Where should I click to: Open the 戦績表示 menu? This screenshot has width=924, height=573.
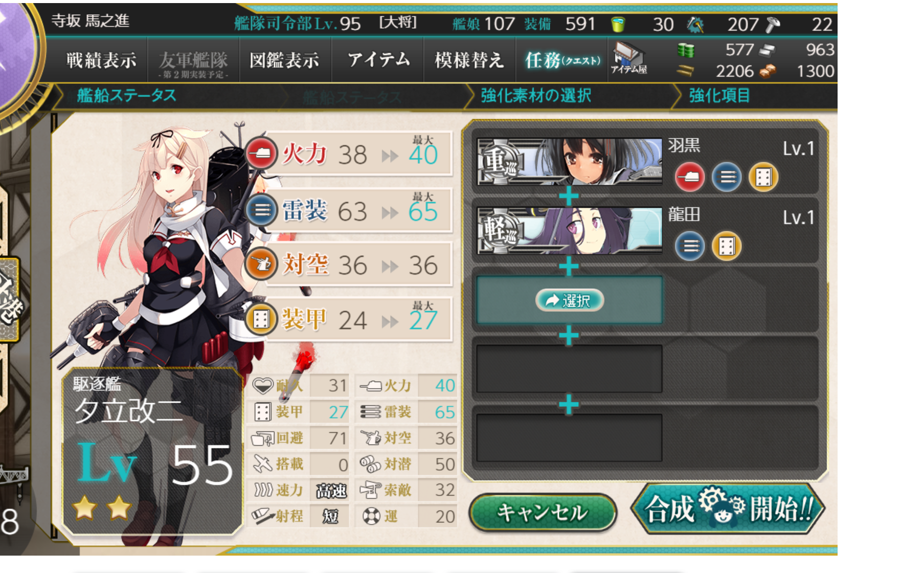(101, 60)
